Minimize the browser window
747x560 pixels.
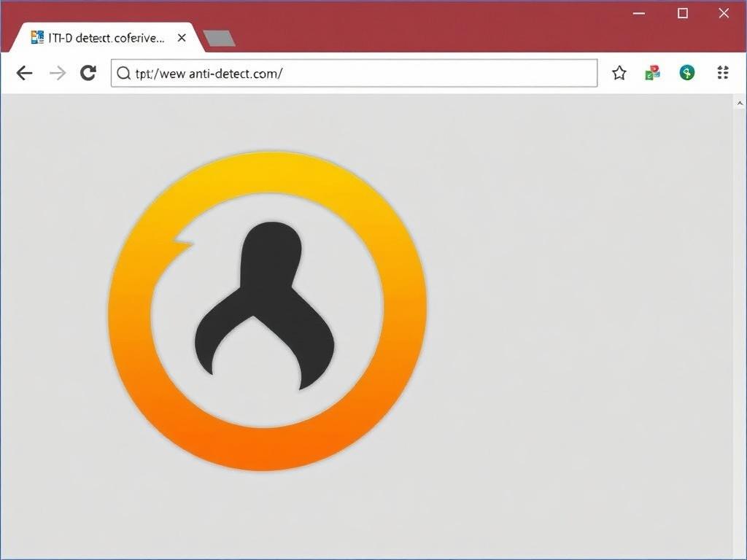point(639,14)
